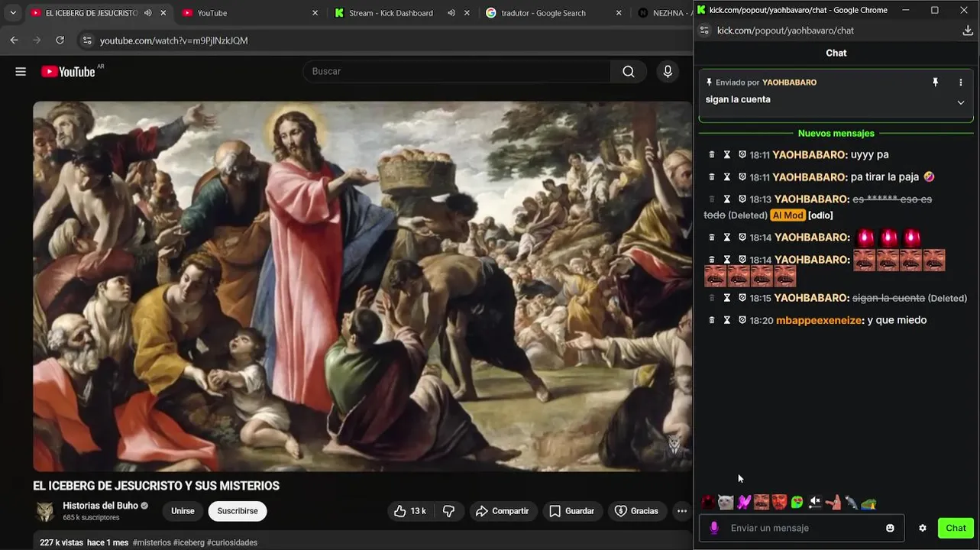
Task: Insert the pink butterfly emote
Action: [x=744, y=503]
